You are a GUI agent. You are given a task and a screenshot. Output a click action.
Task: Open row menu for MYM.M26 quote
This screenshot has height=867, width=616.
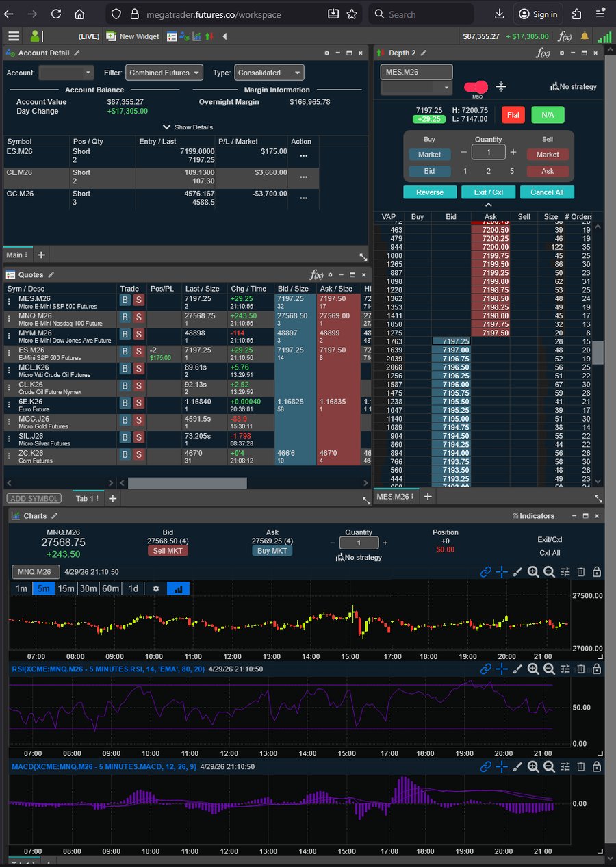[x=9, y=335]
